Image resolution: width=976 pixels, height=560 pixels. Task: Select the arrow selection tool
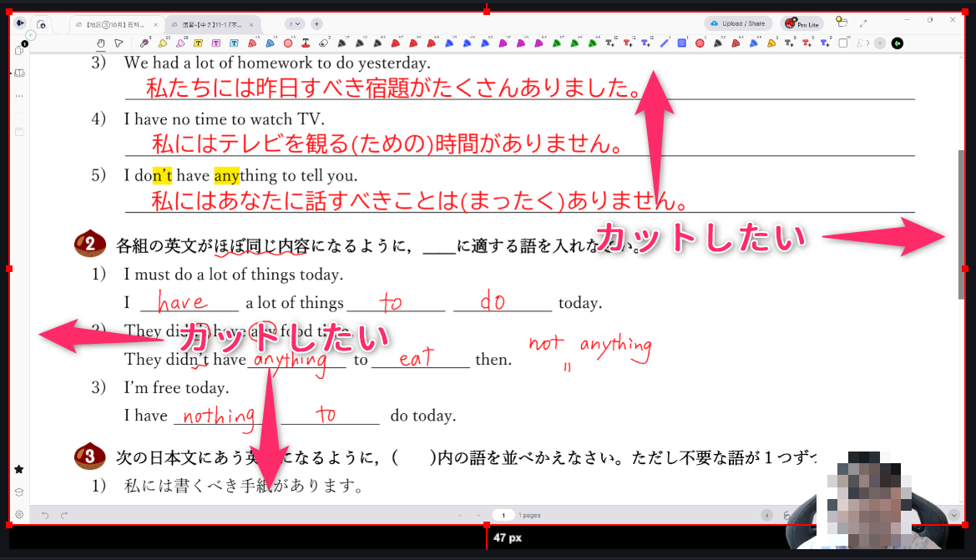tap(119, 43)
